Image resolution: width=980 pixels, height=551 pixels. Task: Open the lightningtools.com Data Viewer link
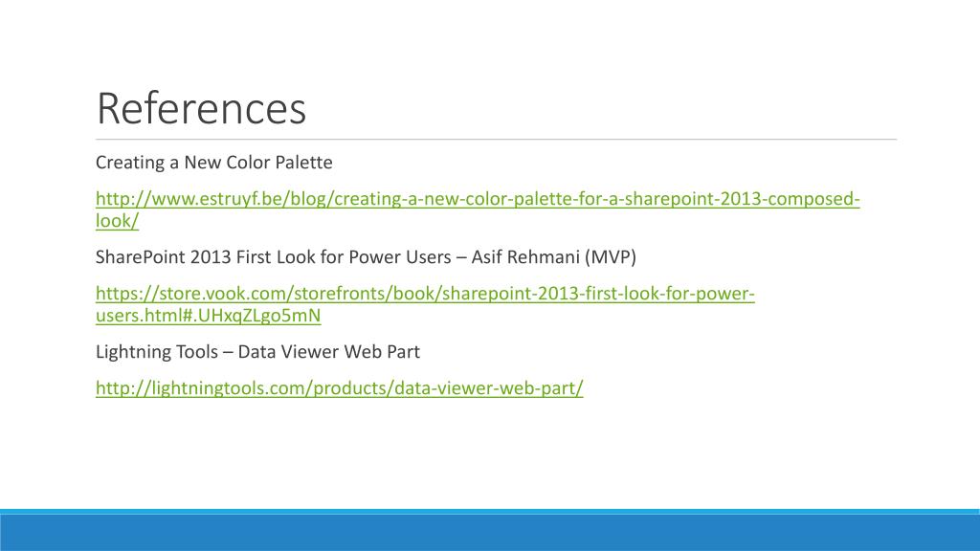pos(340,388)
